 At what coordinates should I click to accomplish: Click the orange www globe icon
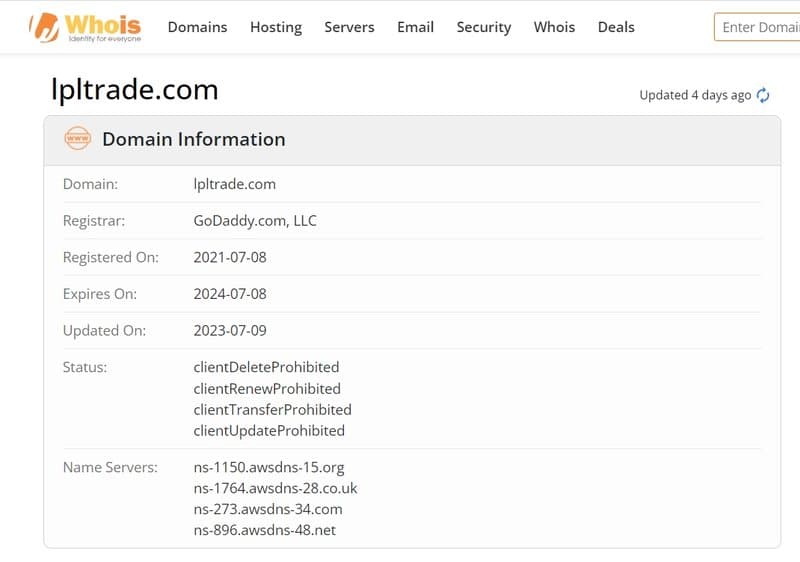tap(78, 139)
